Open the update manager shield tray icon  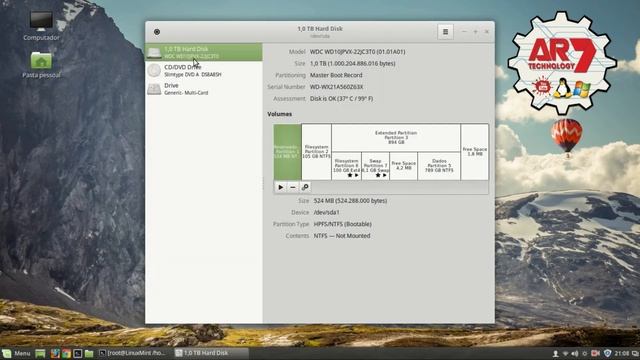(x=607, y=353)
